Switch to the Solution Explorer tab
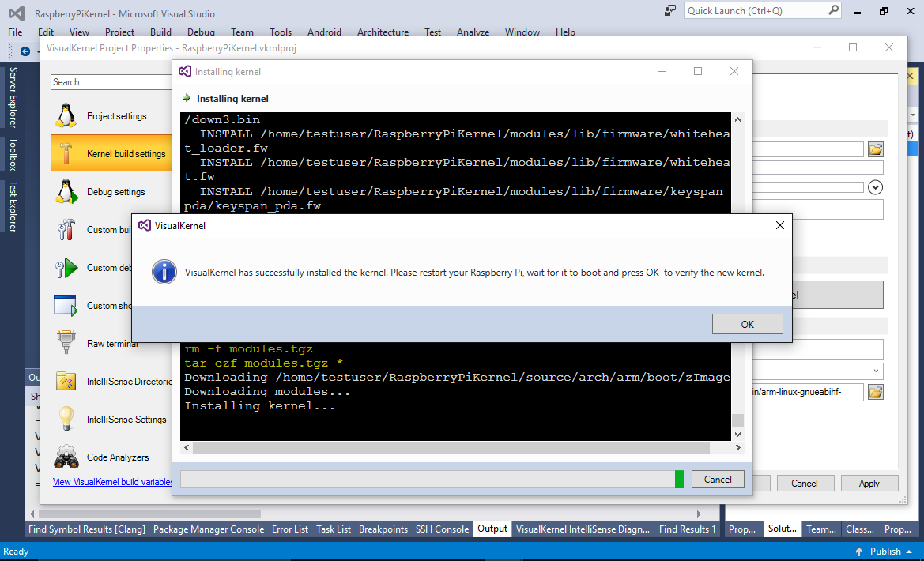Image resolution: width=924 pixels, height=561 pixels. pos(782,529)
